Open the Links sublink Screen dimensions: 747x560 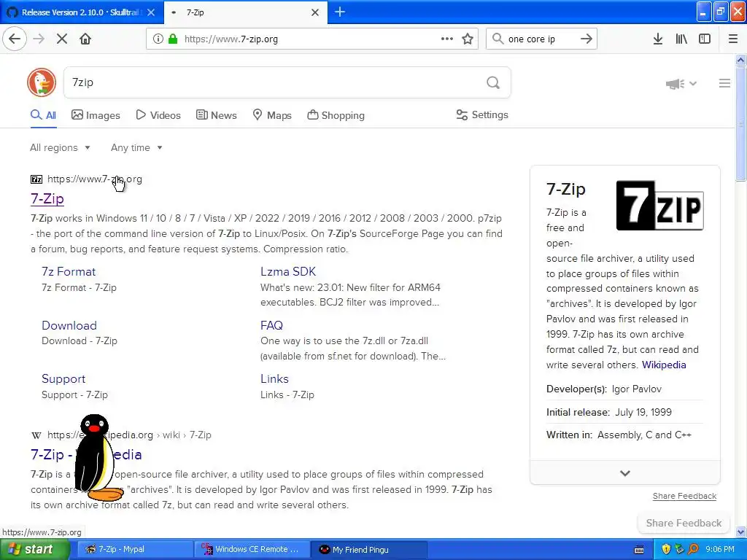pos(274,378)
